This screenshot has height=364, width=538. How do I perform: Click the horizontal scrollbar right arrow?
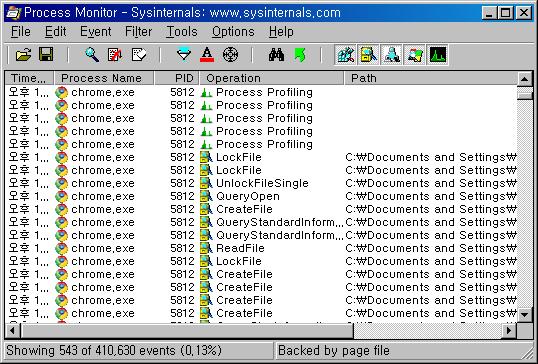click(510, 331)
